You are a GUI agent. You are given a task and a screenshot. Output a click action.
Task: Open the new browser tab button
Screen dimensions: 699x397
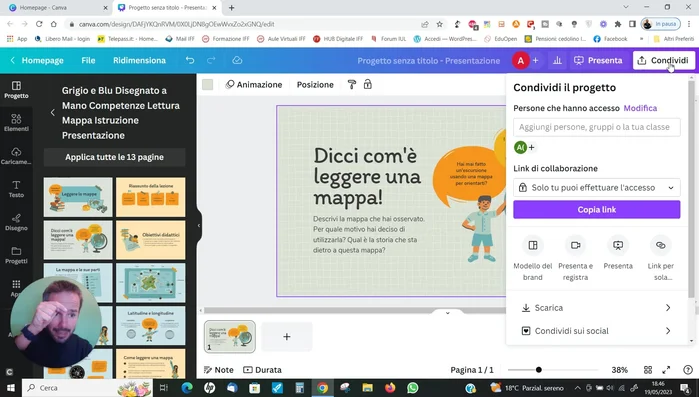pos(231,8)
